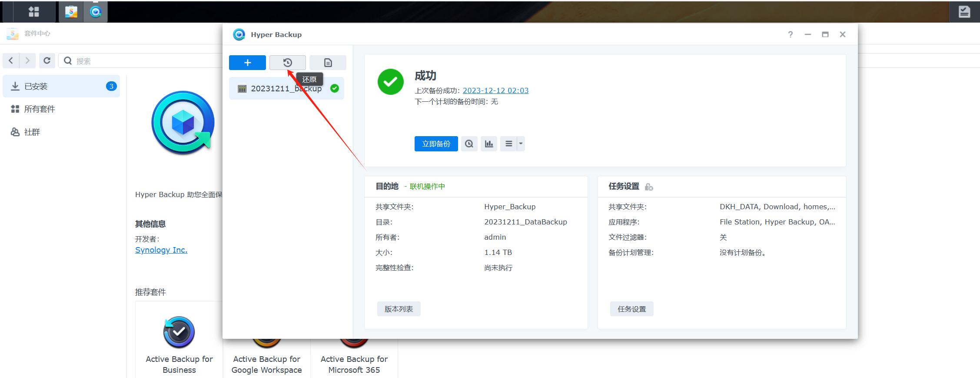
Task: Open Active Backup for Microsoft 365 package
Action: [354, 359]
